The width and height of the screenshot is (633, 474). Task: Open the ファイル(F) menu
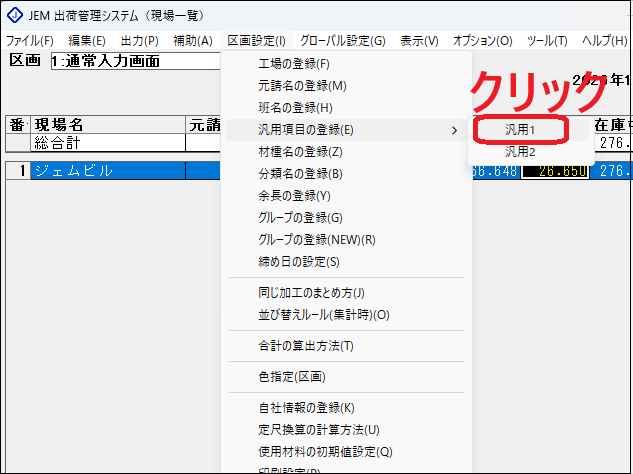coord(30,41)
